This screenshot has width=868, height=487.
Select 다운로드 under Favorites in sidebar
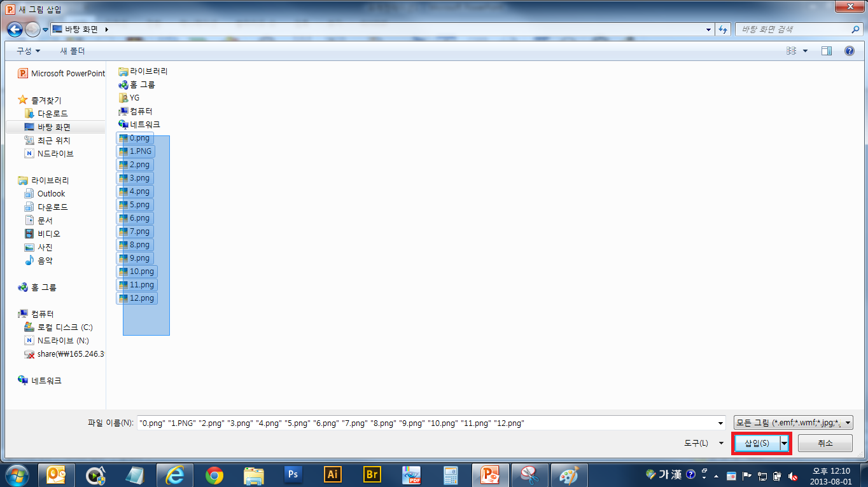click(x=52, y=113)
